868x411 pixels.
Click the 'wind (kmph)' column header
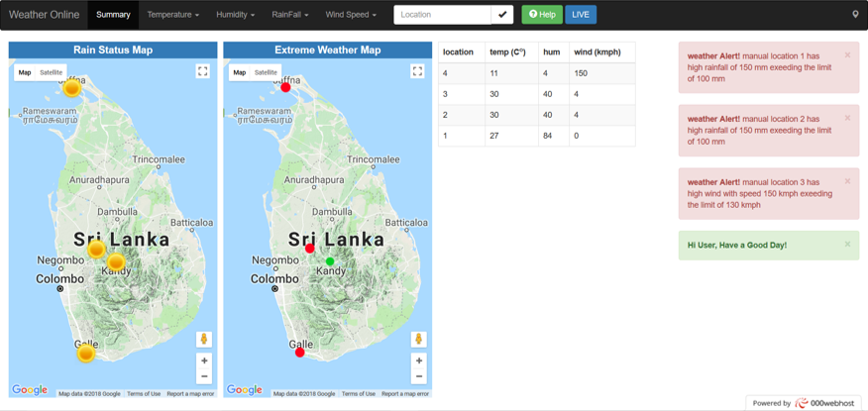[602, 52]
